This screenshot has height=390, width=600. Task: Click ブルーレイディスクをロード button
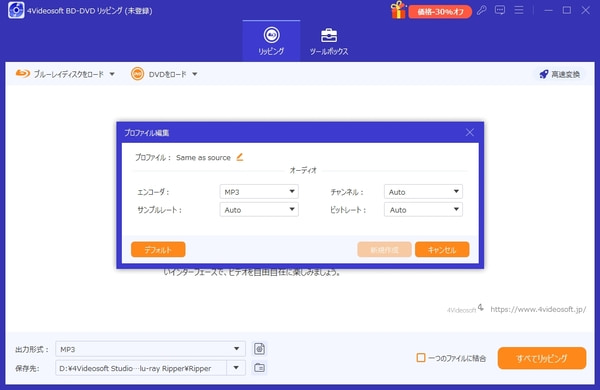pos(60,74)
